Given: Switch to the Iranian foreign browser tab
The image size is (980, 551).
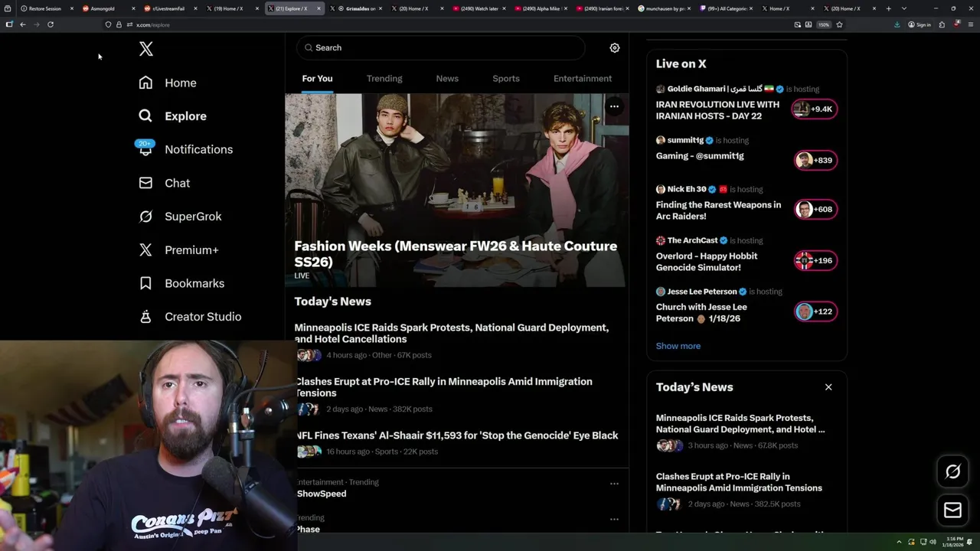Looking at the screenshot, I should [x=603, y=8].
